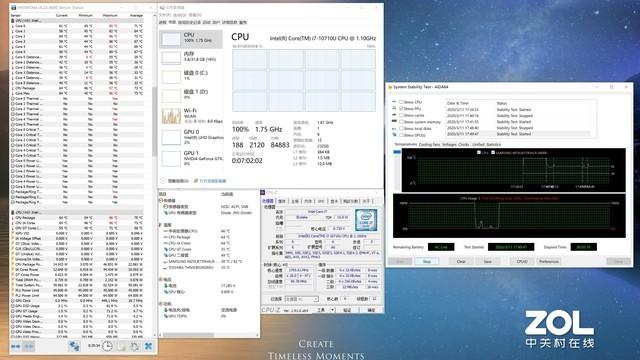Open the CPU-Z tools dropdown arrow
This screenshot has height=360, width=640.
point(333,310)
